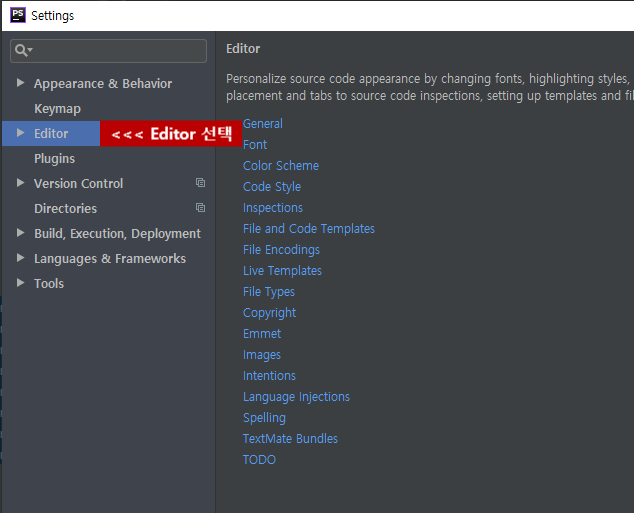Open the TODO link
Image resolution: width=634 pixels, height=513 pixels.
[259, 460]
